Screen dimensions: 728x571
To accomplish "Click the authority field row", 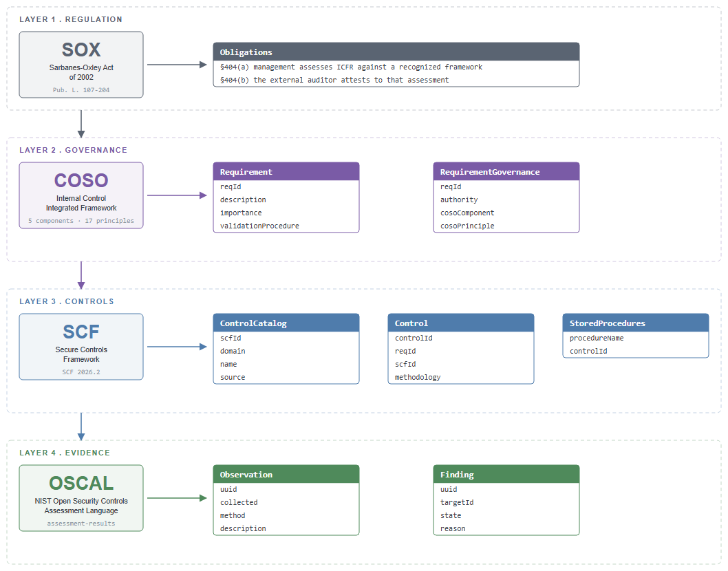I will (506, 200).
